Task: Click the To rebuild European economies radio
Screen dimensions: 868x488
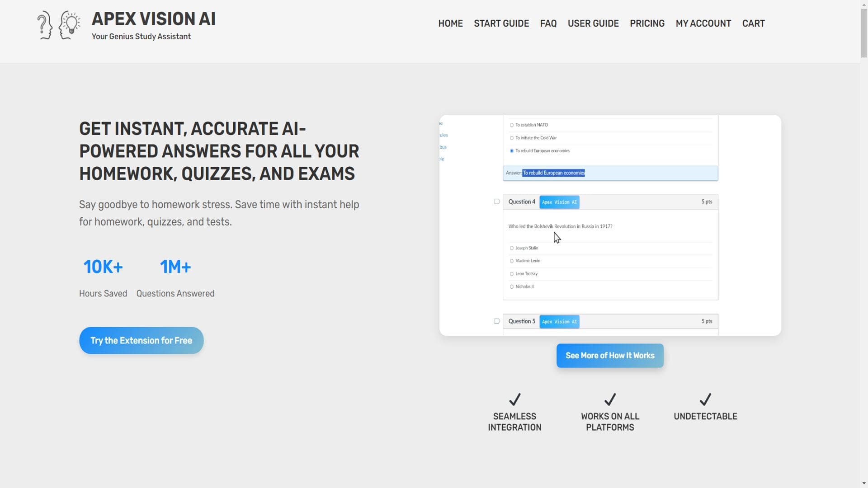Action: (512, 151)
